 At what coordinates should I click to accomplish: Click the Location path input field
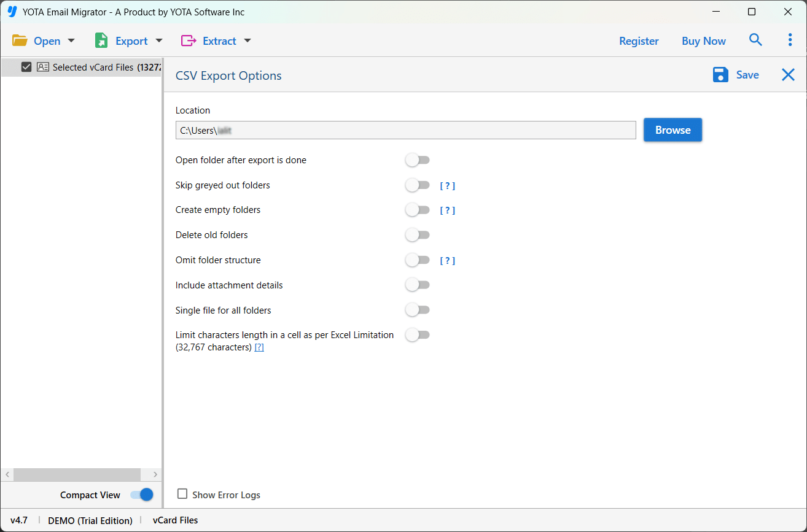tap(405, 130)
